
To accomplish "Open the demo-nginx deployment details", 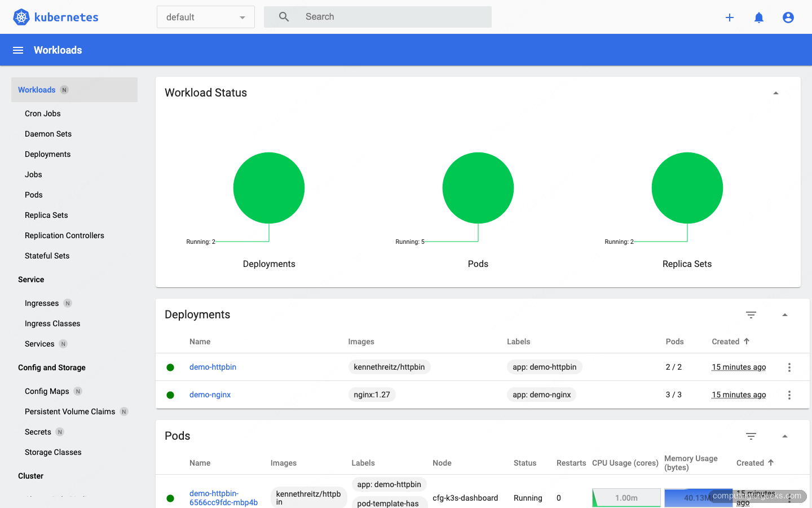I will pos(210,395).
